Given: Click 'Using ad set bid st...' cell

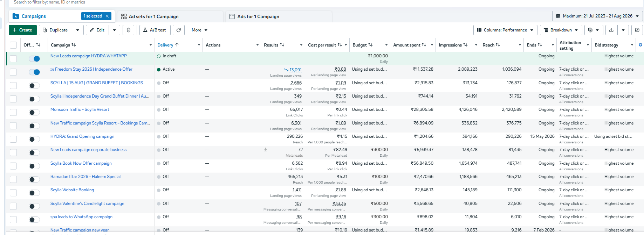Looking at the screenshot, I should pos(613,136).
